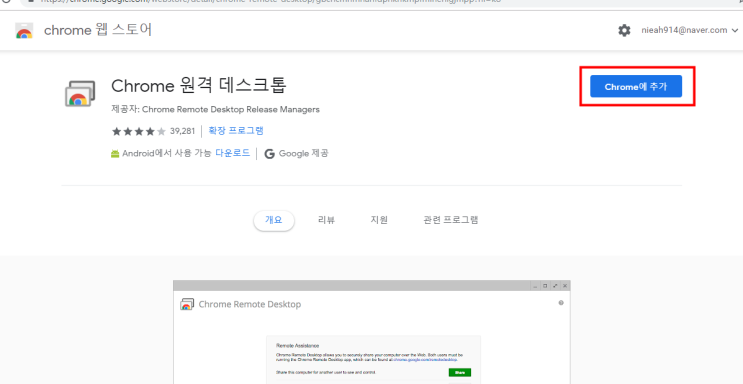Click the '제공자: Chrome Remote Desktop Release Managers' text
This screenshot has width=743, height=384.
(216, 110)
